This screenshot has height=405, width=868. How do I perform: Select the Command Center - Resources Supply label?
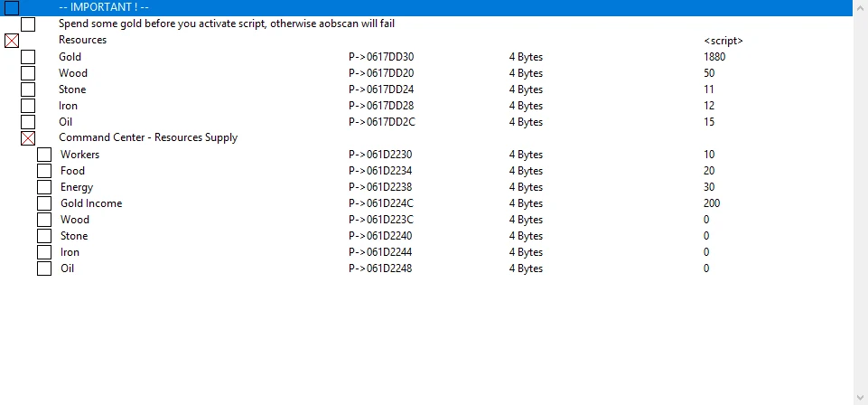point(148,137)
